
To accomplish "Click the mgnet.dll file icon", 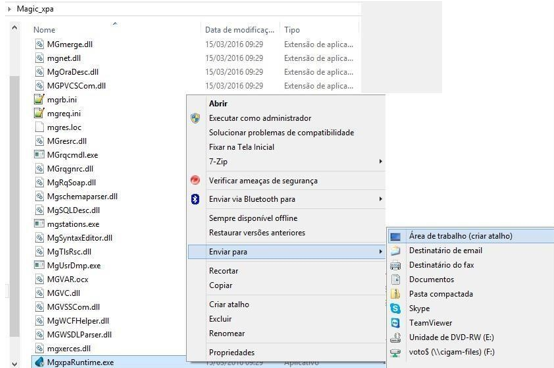I will 39,58.
